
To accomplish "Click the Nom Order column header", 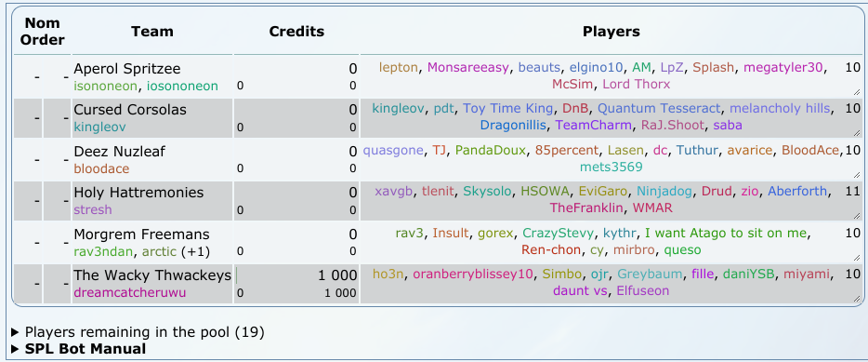I will point(42,32).
